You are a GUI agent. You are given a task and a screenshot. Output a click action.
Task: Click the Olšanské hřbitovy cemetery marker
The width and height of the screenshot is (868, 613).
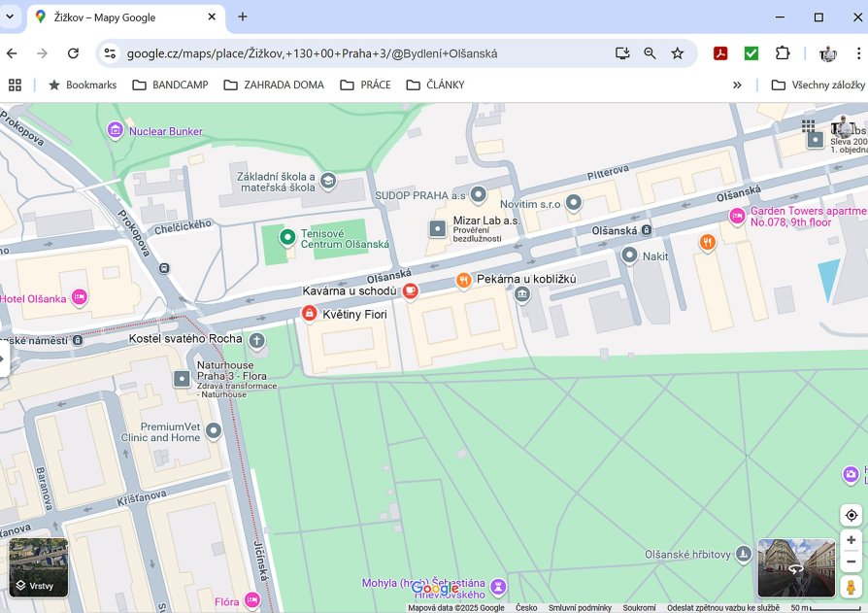point(743,553)
